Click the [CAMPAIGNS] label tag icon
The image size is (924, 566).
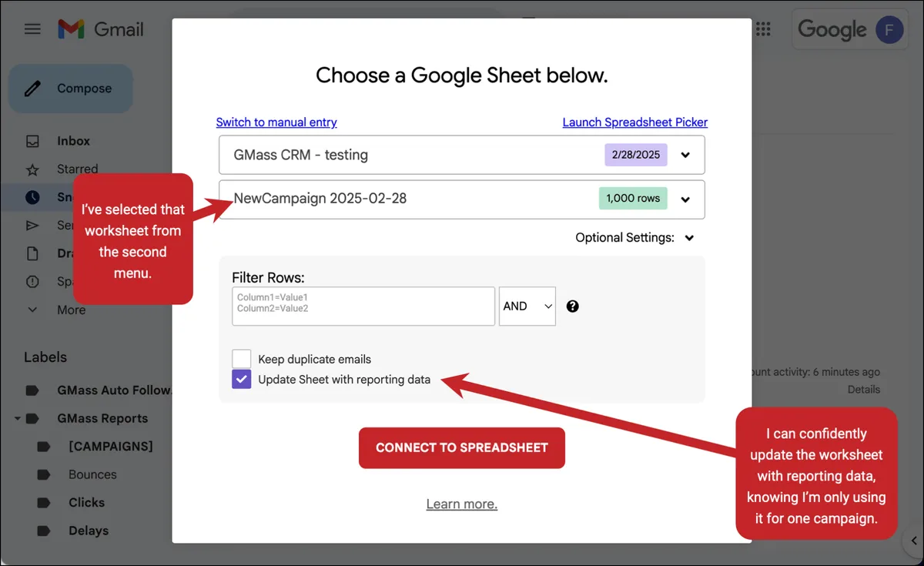tap(44, 447)
